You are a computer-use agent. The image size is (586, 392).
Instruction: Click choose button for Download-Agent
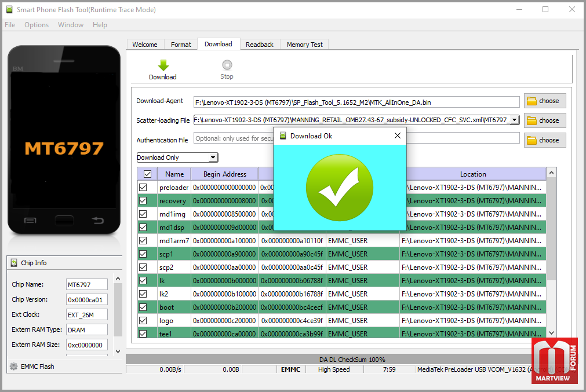[x=544, y=101]
